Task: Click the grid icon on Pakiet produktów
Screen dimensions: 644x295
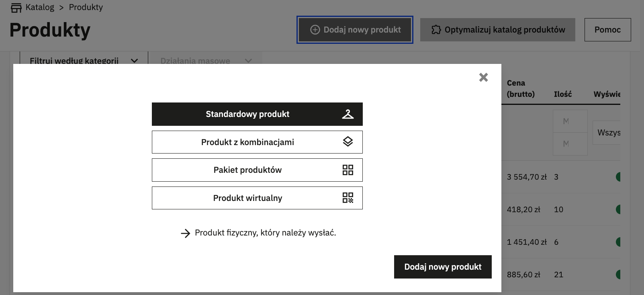Action: pyautogui.click(x=348, y=170)
